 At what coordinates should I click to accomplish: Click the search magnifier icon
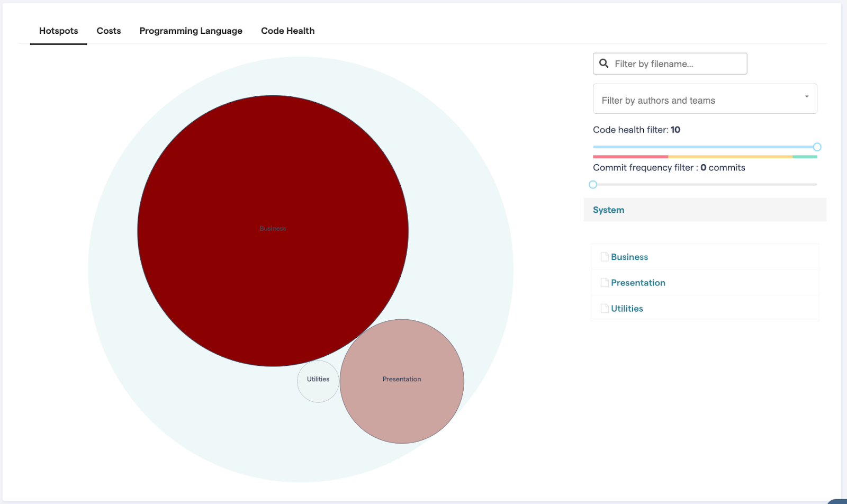click(x=603, y=64)
